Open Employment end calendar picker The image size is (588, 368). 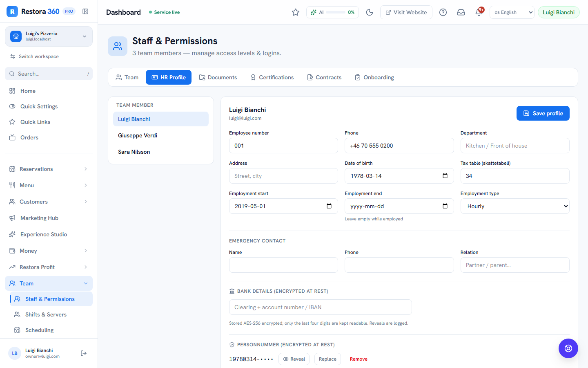tap(445, 206)
